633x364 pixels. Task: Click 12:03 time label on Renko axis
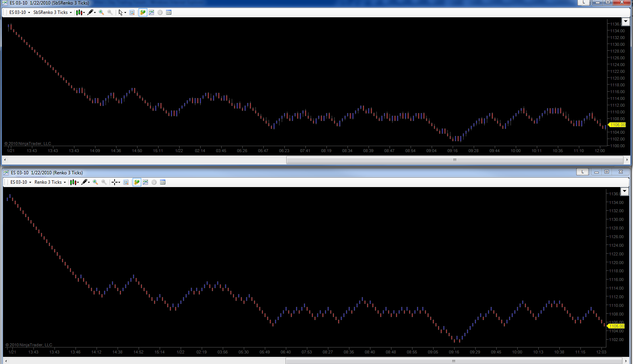(x=601, y=352)
